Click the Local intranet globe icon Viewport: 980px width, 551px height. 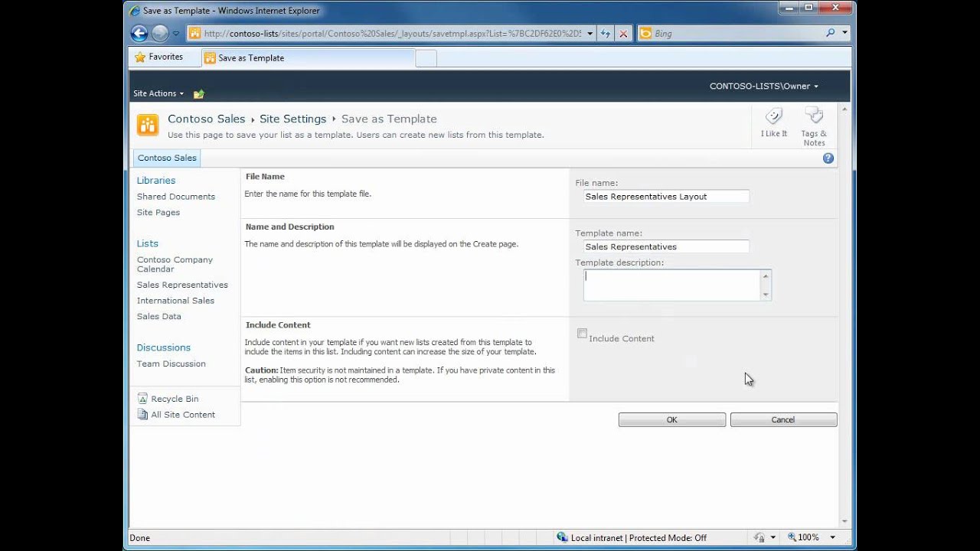point(563,538)
